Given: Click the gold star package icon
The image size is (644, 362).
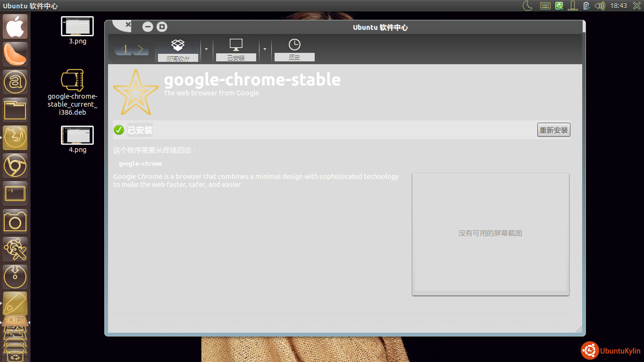Looking at the screenshot, I should click(136, 93).
